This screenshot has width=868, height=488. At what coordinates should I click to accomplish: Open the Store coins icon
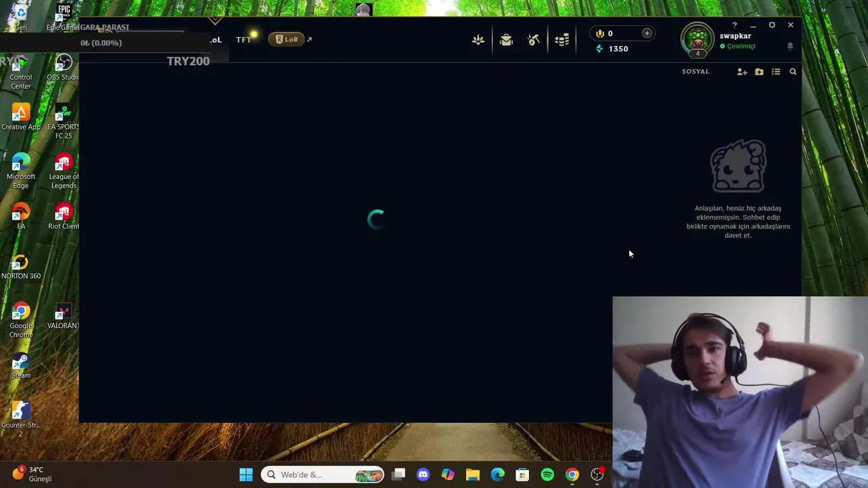pos(561,40)
